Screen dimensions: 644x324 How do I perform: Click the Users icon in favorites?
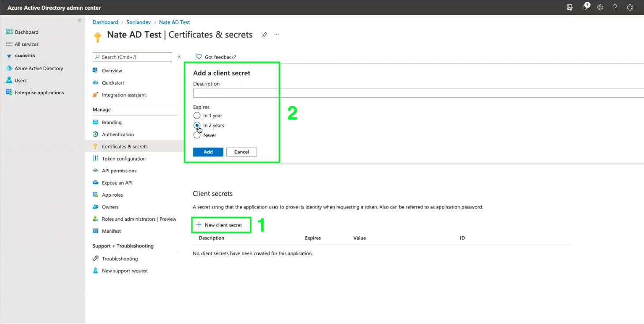tap(9, 80)
